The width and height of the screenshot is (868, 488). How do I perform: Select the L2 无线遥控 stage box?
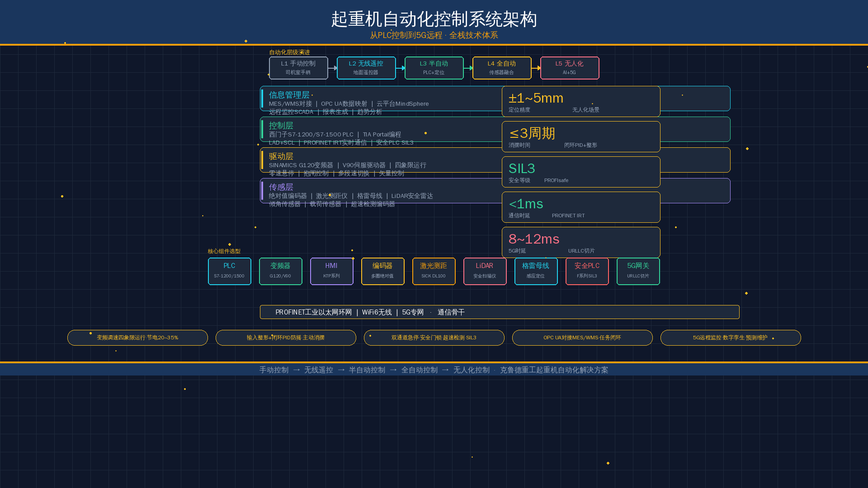click(366, 68)
